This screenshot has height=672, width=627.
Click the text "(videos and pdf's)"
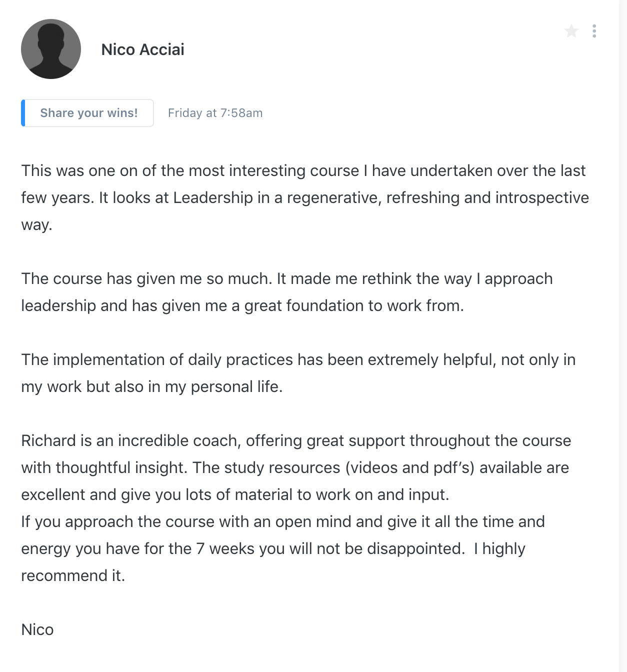tap(409, 468)
